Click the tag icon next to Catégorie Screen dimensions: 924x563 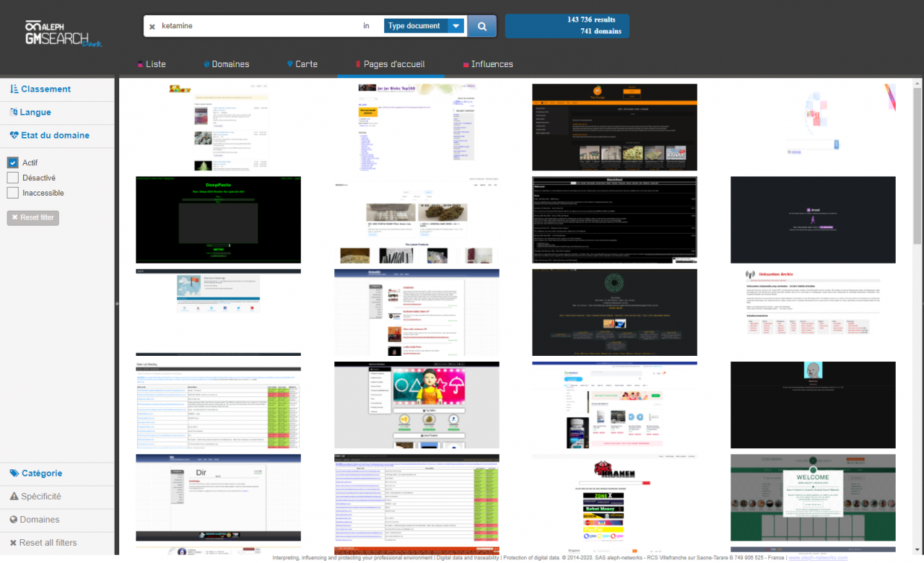pos(14,473)
